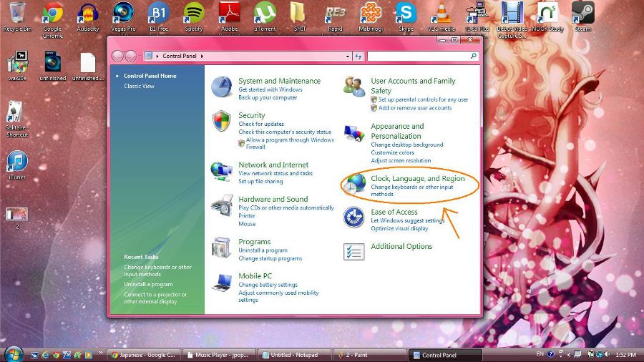Open the iTunes desktop shortcut
Screen dimensions: 644x362
[17, 165]
